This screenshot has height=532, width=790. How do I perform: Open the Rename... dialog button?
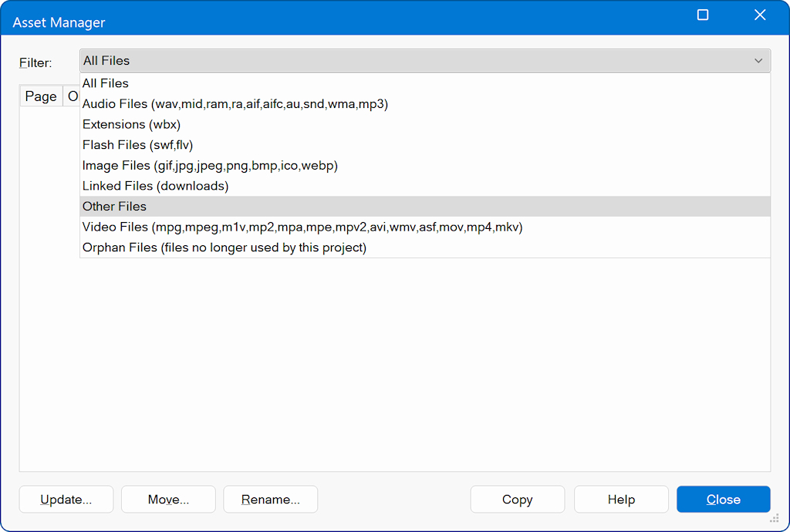pyautogui.click(x=270, y=500)
